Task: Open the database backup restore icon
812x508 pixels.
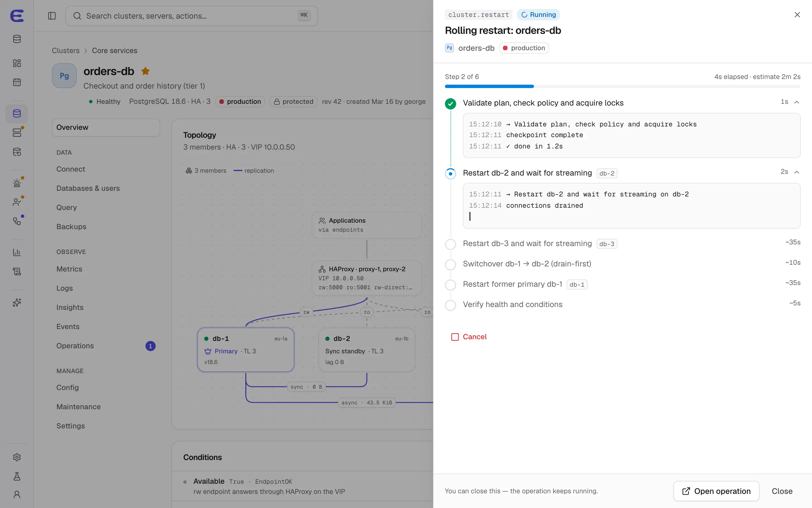Action: click(x=17, y=152)
